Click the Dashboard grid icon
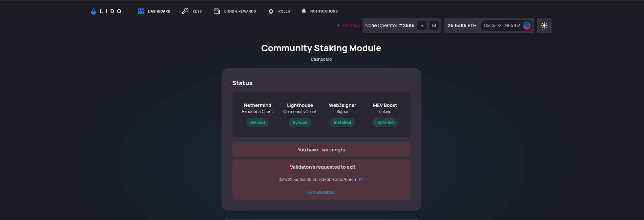The width and height of the screenshot is (644, 220). (x=141, y=11)
